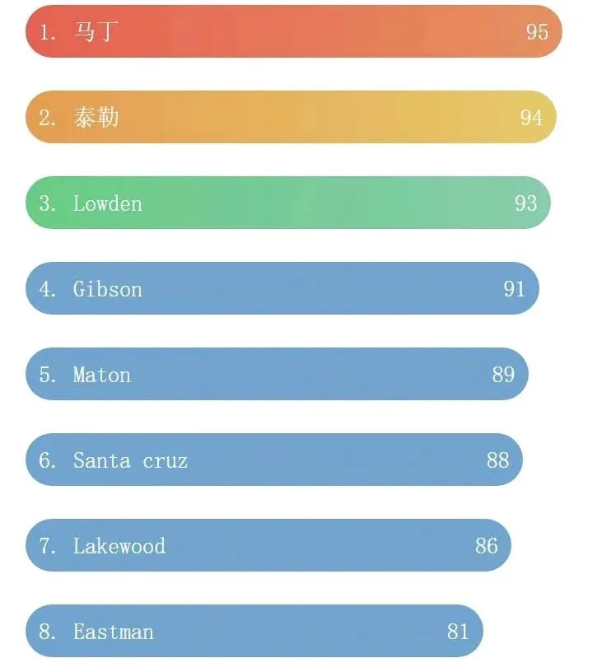Click the score 91 on Gibson bar
616x672 pixels.
515,289
